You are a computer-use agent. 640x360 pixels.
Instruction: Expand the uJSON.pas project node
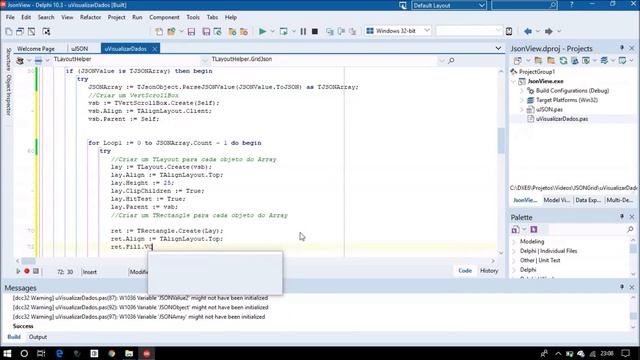point(521,109)
